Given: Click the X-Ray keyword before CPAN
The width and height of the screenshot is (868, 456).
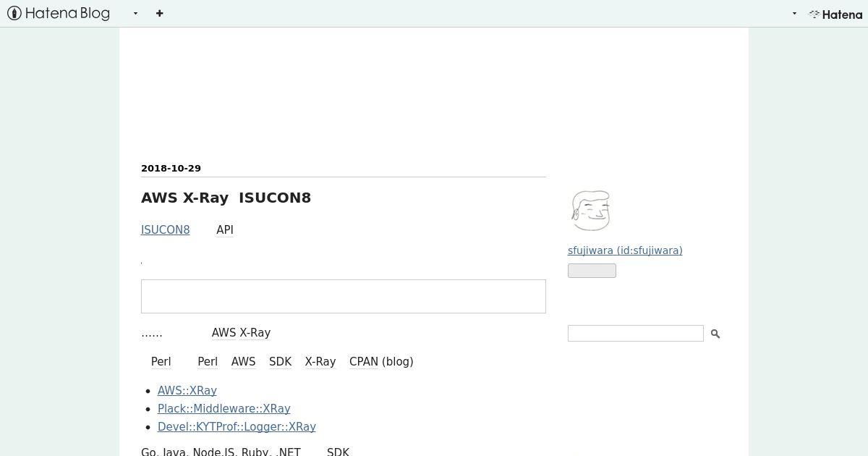Looking at the screenshot, I should coord(320,361).
